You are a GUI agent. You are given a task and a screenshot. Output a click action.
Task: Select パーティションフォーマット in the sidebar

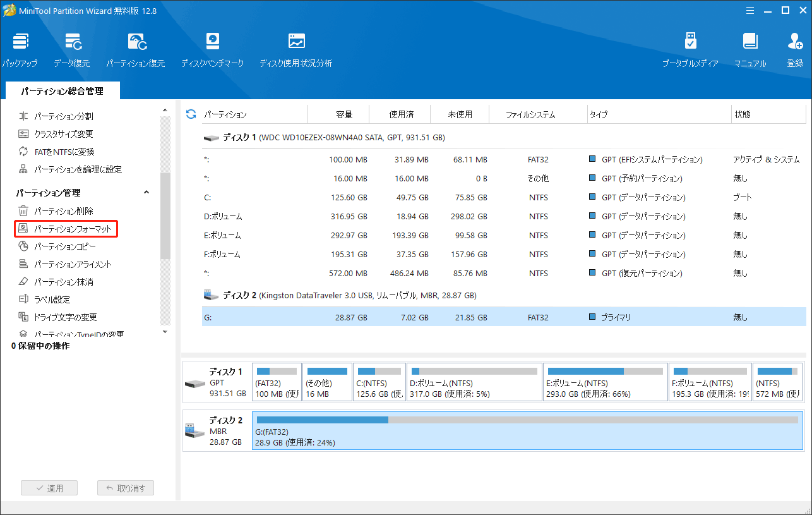[x=66, y=229]
